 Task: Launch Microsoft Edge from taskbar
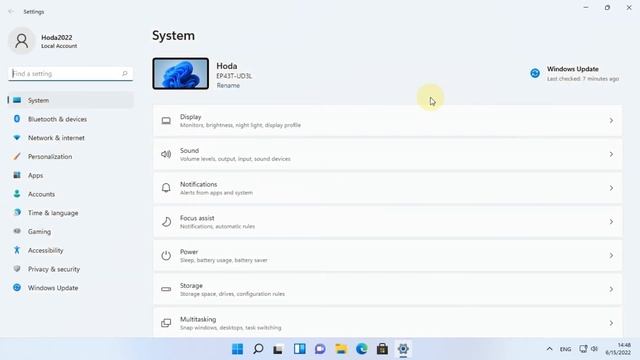[x=362, y=349]
